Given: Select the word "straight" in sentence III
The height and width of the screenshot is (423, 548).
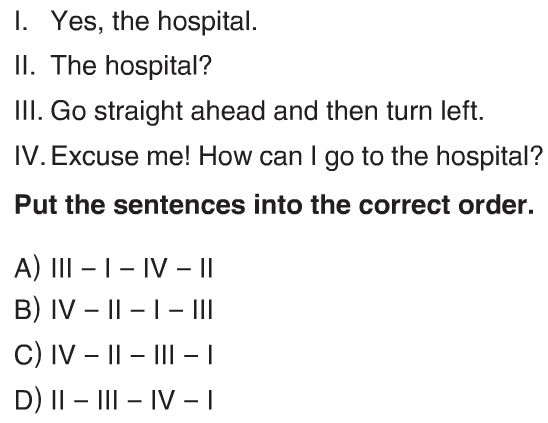Looking at the screenshot, I should [x=138, y=112].
